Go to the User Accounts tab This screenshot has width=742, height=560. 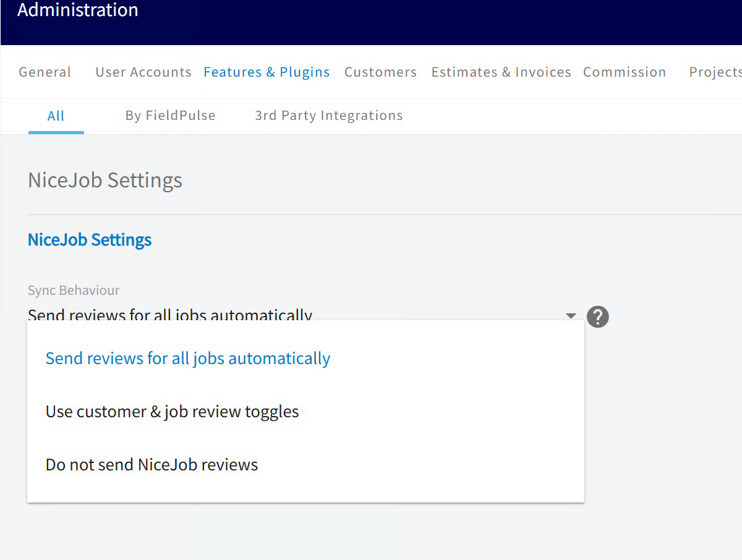tap(143, 72)
